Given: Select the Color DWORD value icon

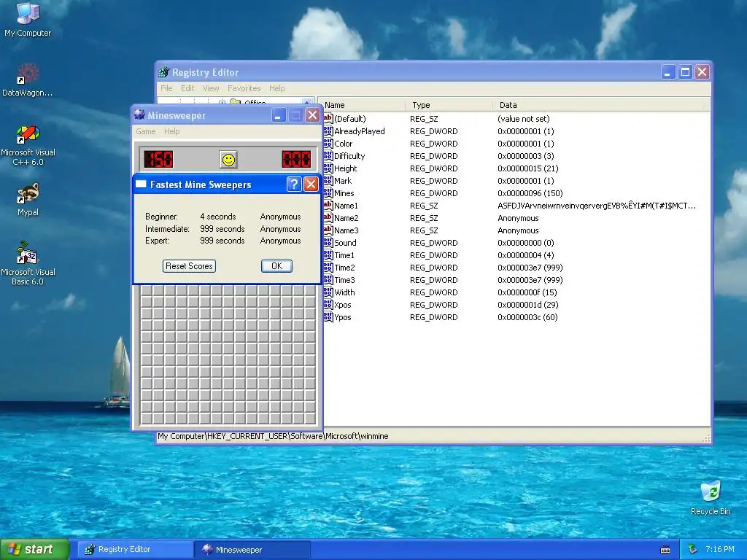Looking at the screenshot, I should pos(328,144).
